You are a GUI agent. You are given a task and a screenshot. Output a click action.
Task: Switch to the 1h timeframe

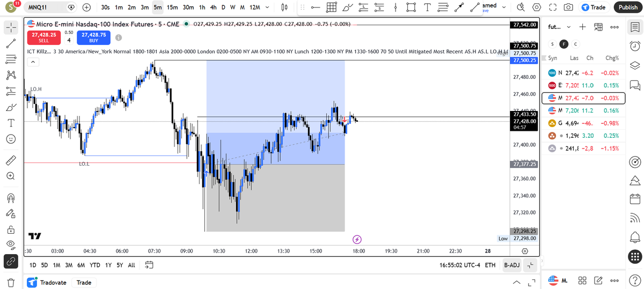click(x=202, y=8)
